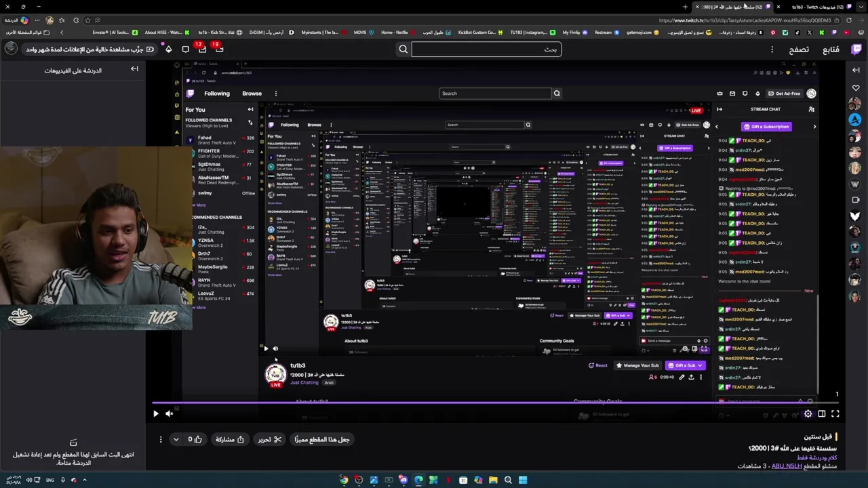Toggle theatre mode on the player

[x=822, y=413]
